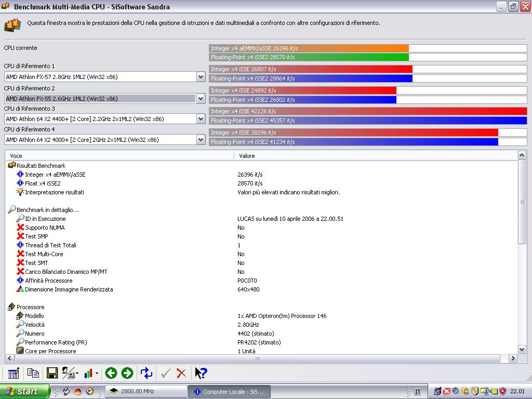Image resolution: width=532 pixels, height=399 pixels.
Task: Click the user and computer toolbar icon
Action: pos(69,373)
